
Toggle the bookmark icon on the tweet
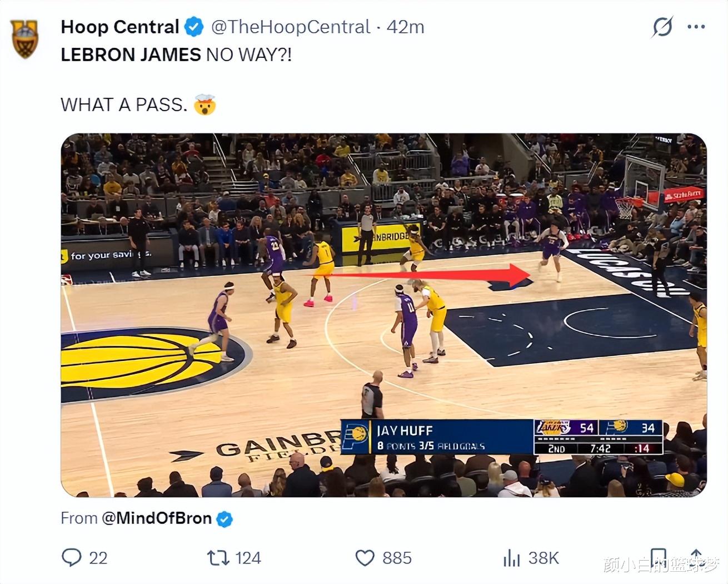[x=658, y=556]
